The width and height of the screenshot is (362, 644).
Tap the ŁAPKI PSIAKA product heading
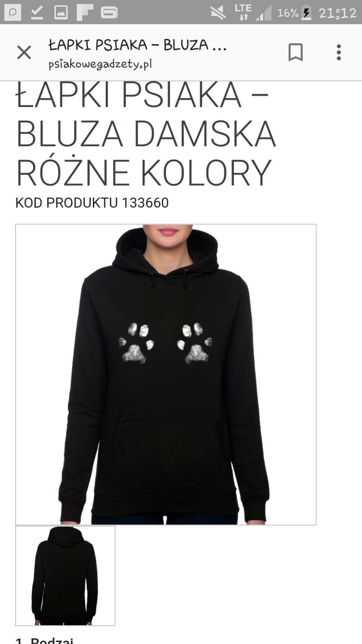[146, 133]
